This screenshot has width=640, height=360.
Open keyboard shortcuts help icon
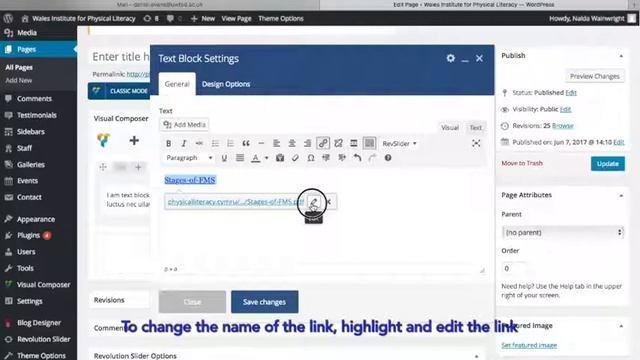point(388,158)
